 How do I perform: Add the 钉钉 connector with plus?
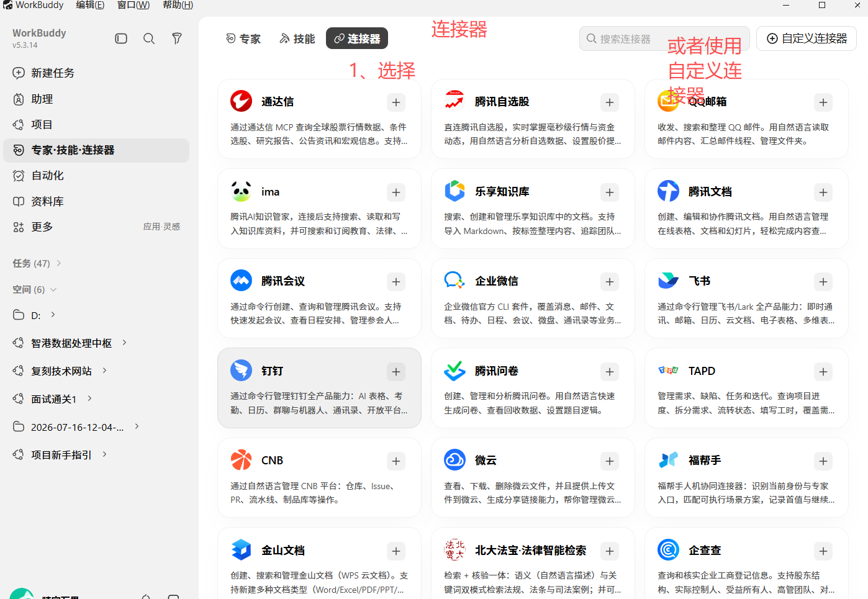pyautogui.click(x=396, y=372)
